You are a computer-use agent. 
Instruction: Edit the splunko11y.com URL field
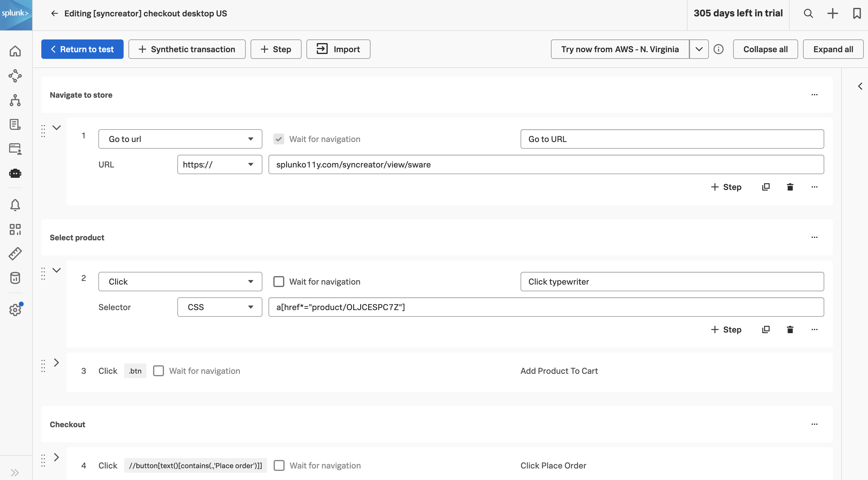(546, 164)
